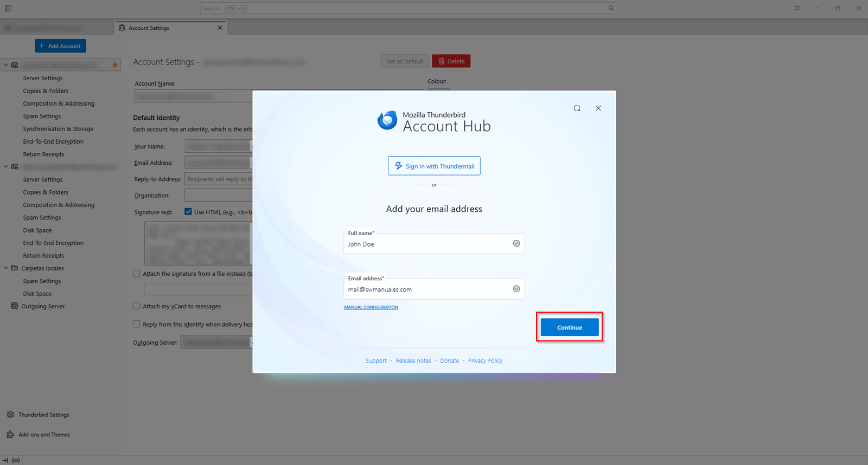This screenshot has width=868, height=465.
Task: Switch to the Account Settings tab
Action: pos(171,28)
